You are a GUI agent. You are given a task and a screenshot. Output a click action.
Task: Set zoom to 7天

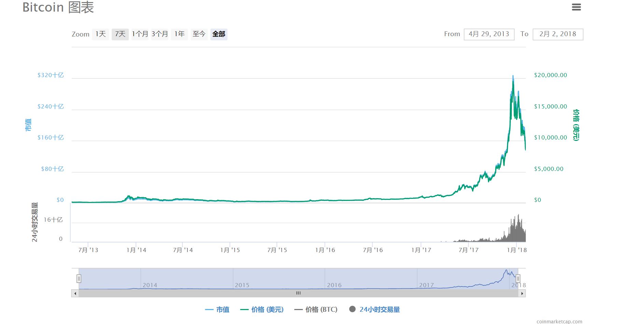point(120,34)
